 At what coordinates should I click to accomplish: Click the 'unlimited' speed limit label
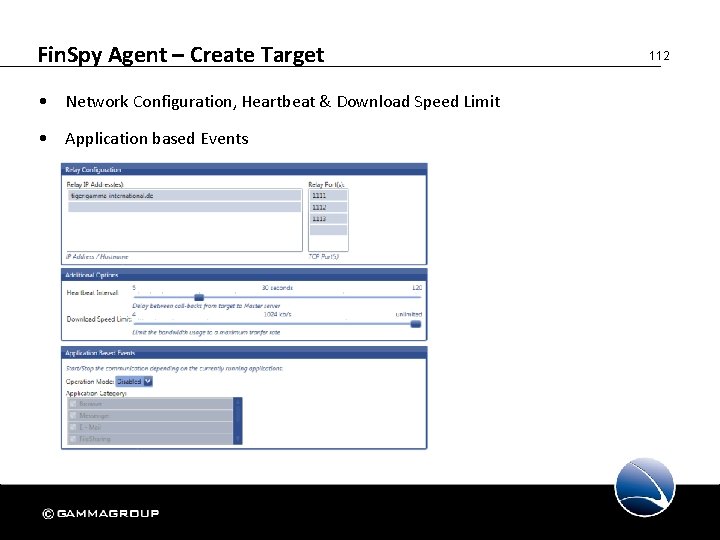point(408,314)
